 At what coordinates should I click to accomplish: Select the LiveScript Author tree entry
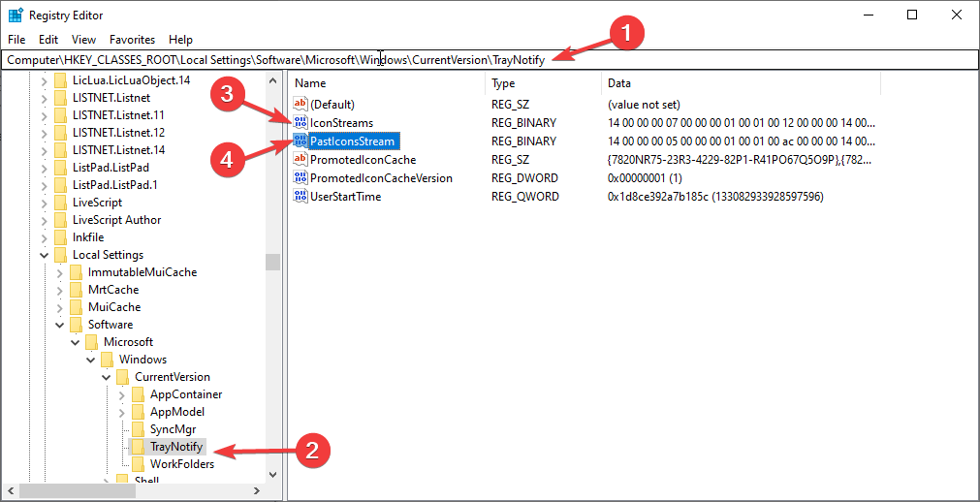(116, 220)
